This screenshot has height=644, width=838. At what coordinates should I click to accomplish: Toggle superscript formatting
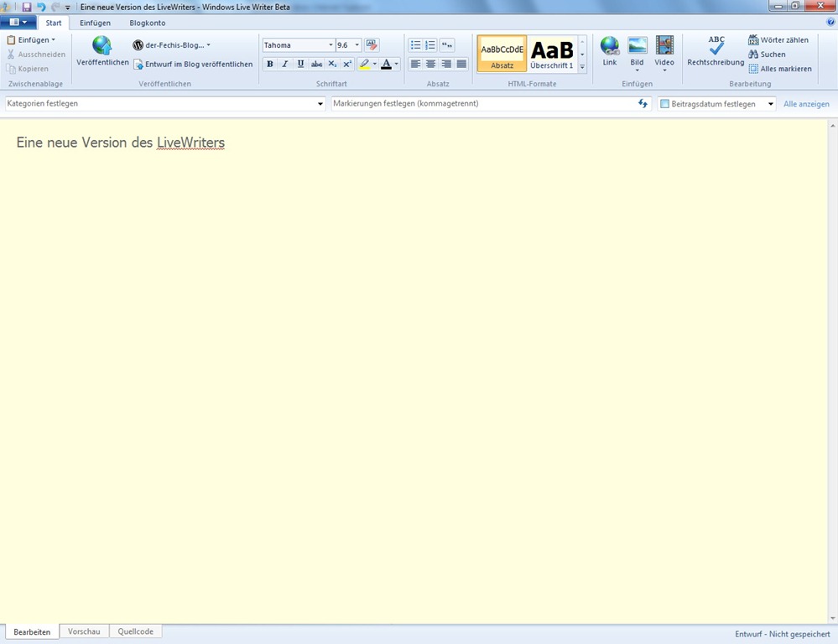pyautogui.click(x=346, y=64)
